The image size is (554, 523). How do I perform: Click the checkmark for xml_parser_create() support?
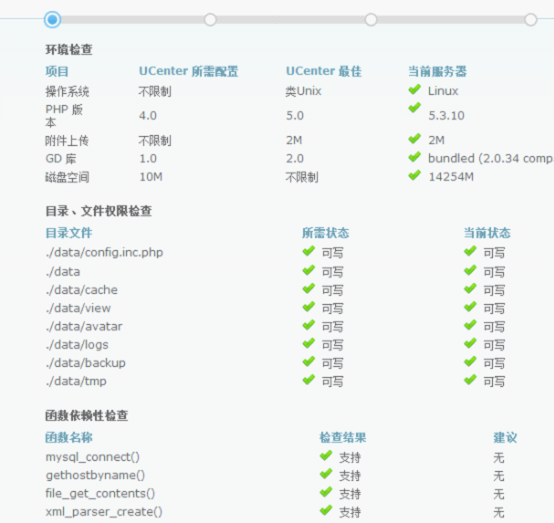coord(326,510)
